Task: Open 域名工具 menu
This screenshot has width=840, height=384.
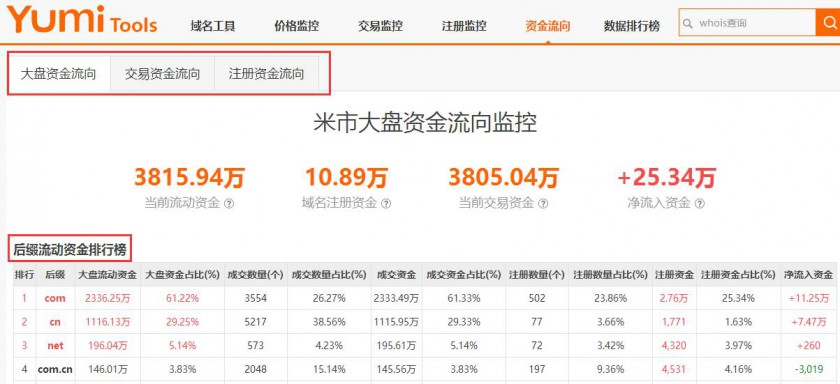Action: (213, 26)
